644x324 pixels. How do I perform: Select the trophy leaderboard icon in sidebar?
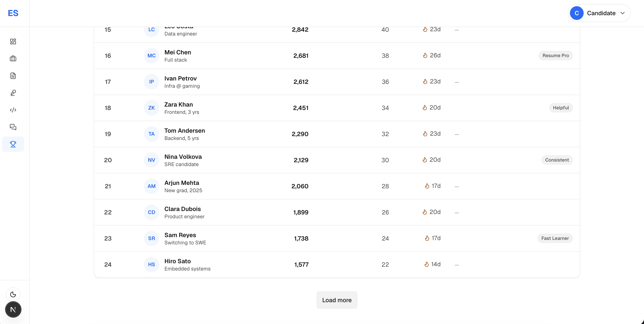tap(13, 144)
